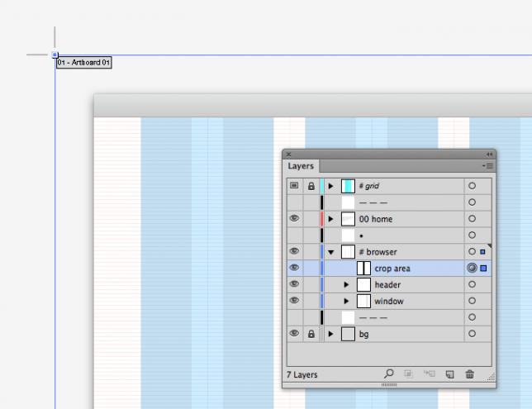The width and height of the screenshot is (532, 409).
Task: Click the crop area thumbnail
Action: 363,269
